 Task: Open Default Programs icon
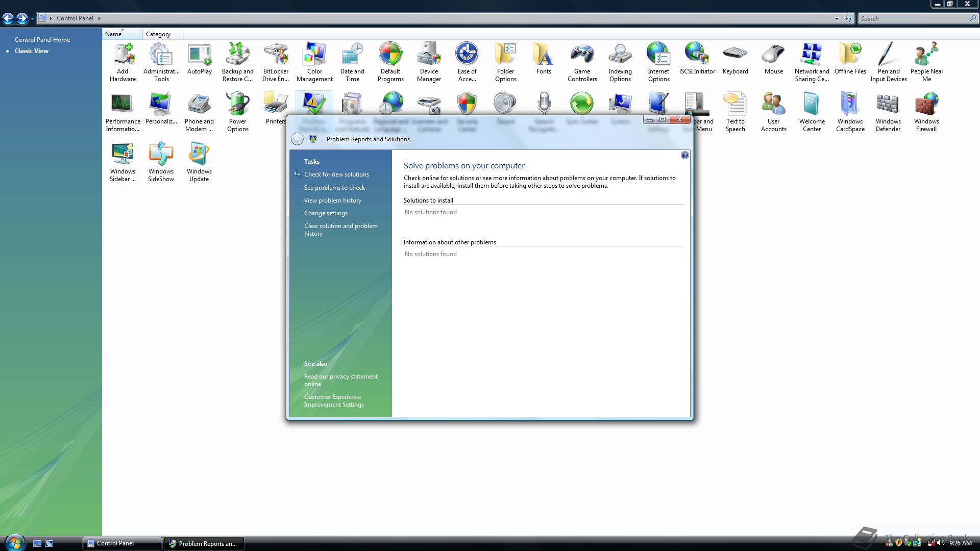pos(390,62)
